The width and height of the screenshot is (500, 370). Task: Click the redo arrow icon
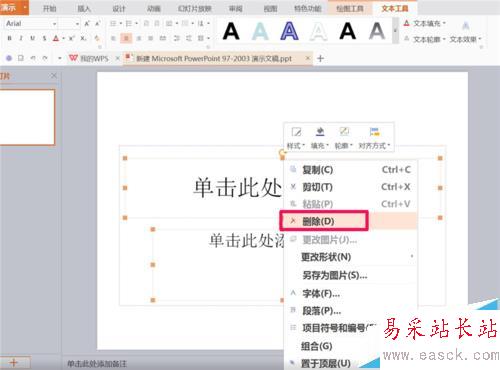[45, 58]
